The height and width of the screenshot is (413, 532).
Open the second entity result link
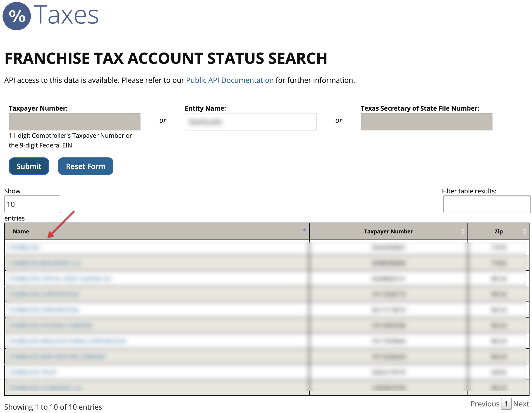point(45,263)
